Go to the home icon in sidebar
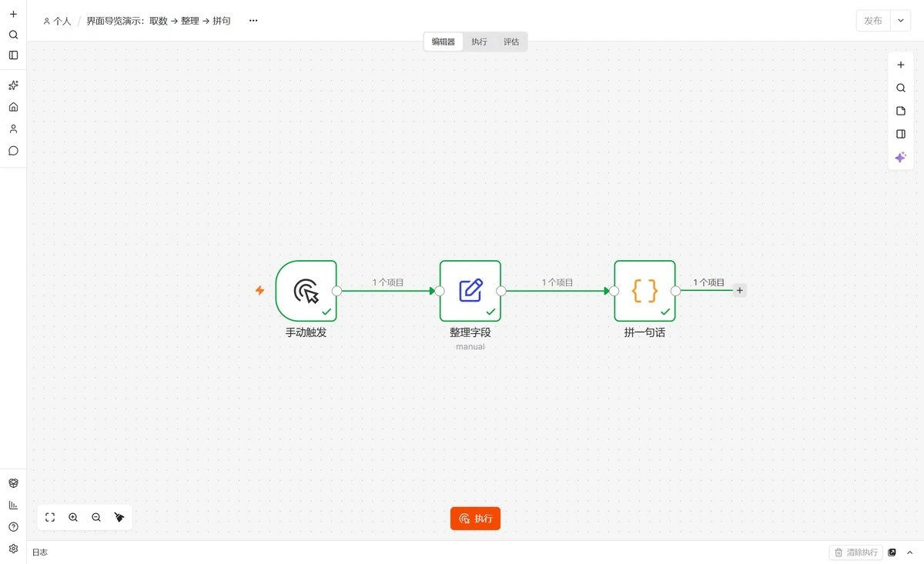Image resolution: width=924 pixels, height=564 pixels. click(13, 107)
